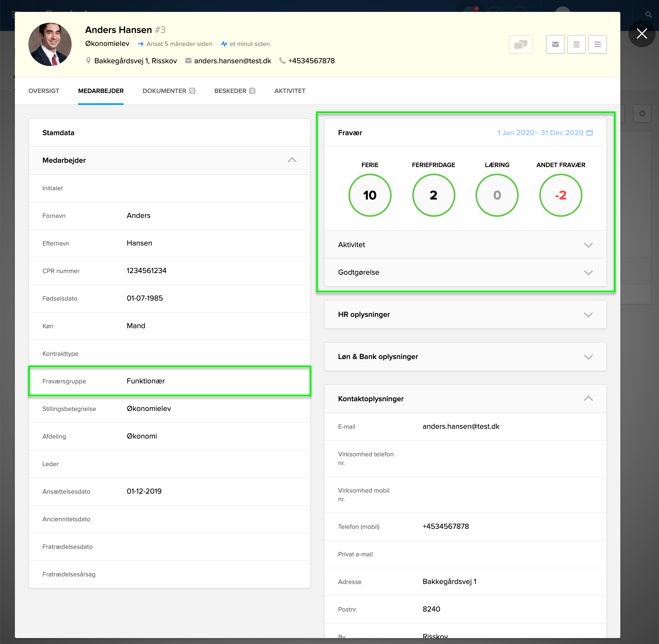Screen dimensions: 659x644
Task: Close the employee dialog with X button
Action: tap(641, 34)
